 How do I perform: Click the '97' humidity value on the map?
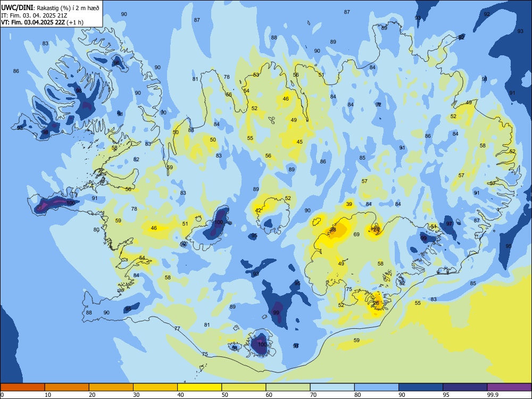coord(449,223)
